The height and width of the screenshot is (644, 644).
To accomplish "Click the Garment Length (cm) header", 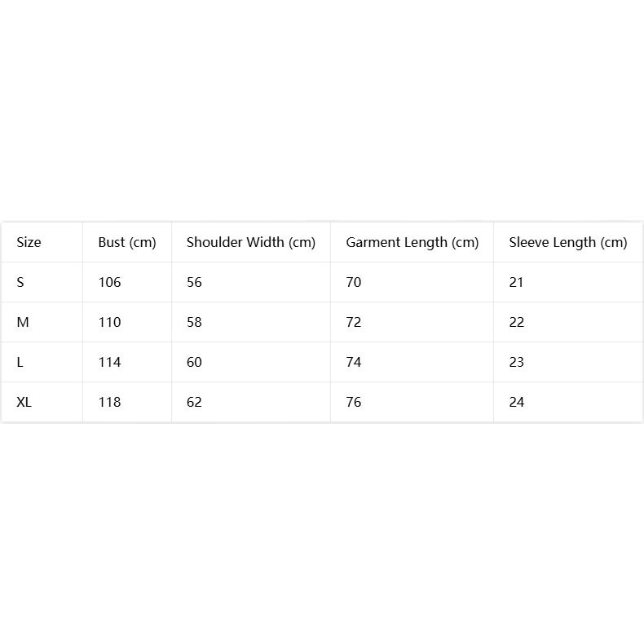I will pyautogui.click(x=412, y=242).
